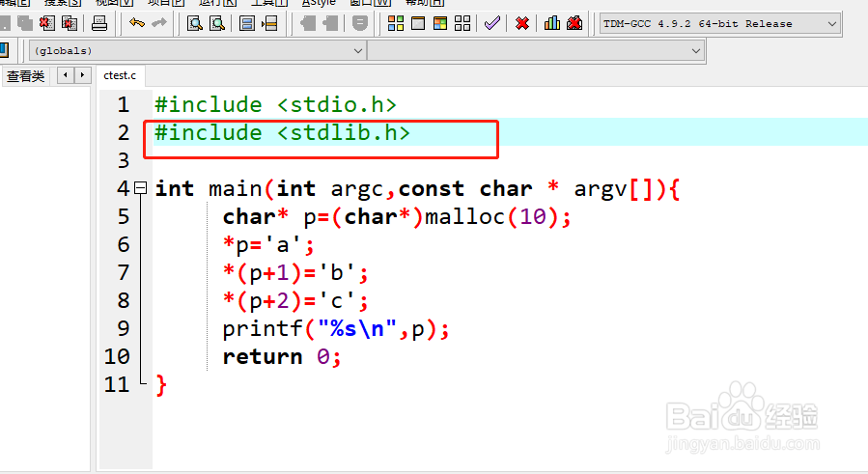Click the Close All files icon
The width and height of the screenshot is (868, 474).
tap(70, 23)
